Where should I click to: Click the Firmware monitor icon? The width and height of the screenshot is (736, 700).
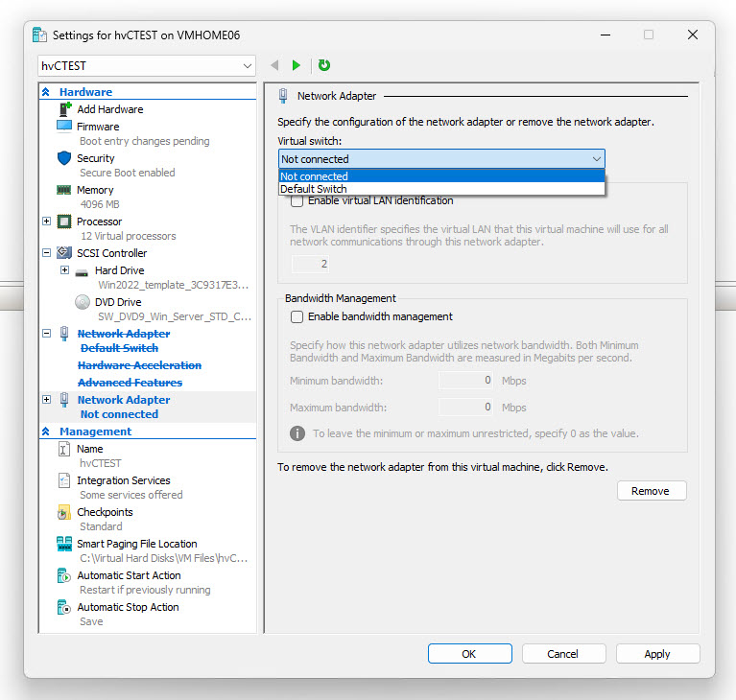[64, 127]
